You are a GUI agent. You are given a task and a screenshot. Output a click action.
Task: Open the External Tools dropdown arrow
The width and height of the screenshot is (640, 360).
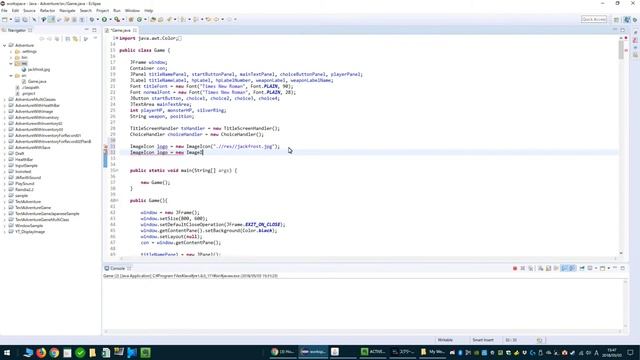click(x=123, y=20)
